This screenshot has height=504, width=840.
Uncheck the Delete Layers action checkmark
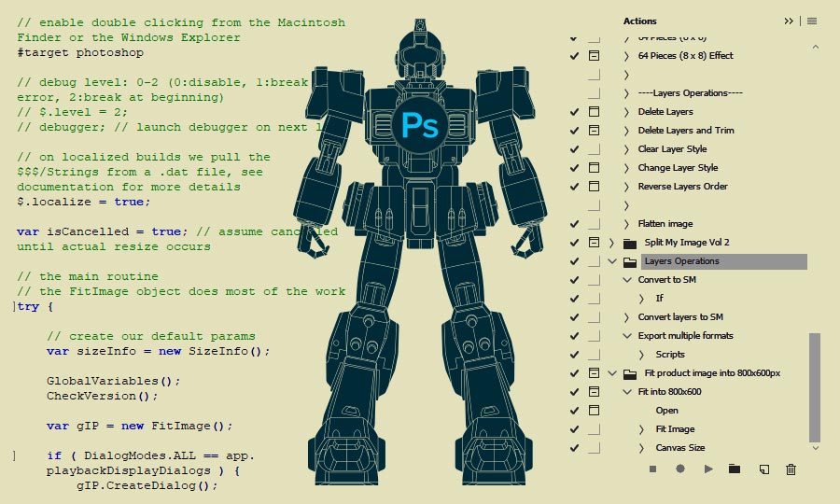tap(574, 112)
